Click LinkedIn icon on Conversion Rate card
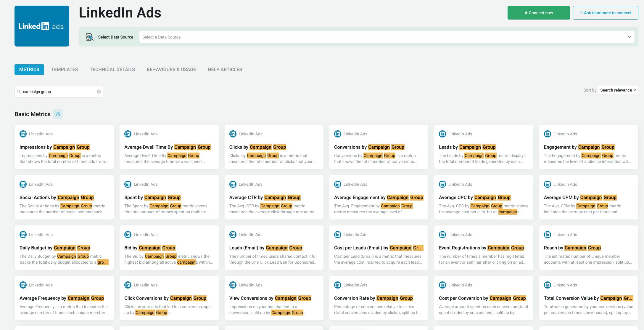Image resolution: width=644 pixels, height=330 pixels. tap(338, 285)
